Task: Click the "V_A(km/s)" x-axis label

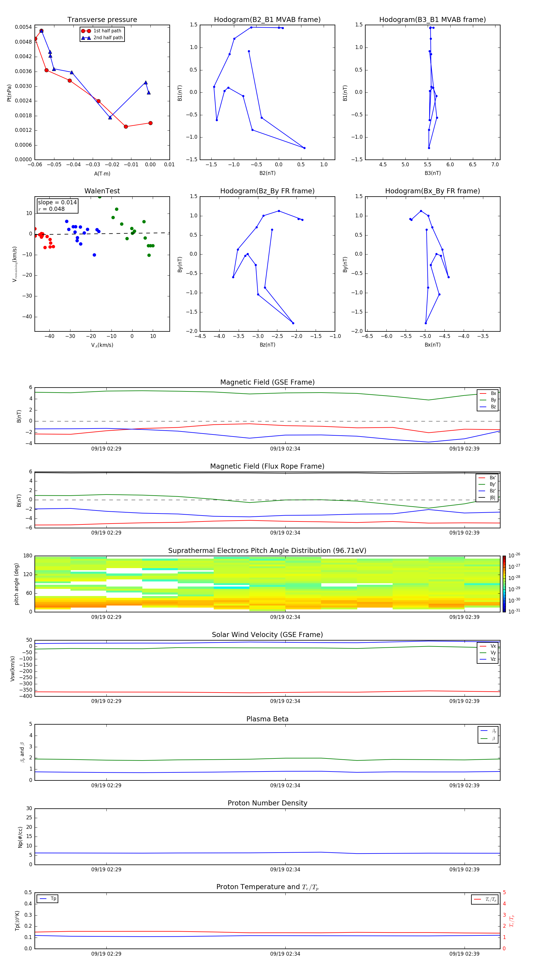Action: tap(102, 345)
